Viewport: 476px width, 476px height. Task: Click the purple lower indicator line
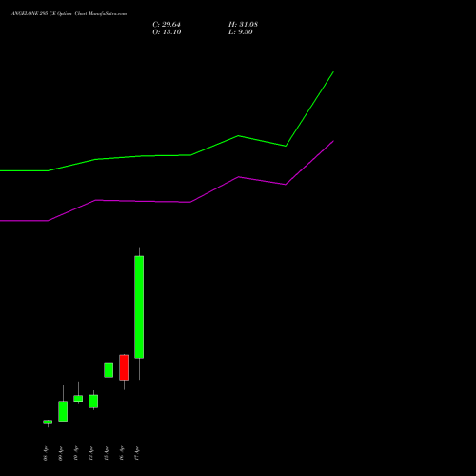tap(190, 202)
